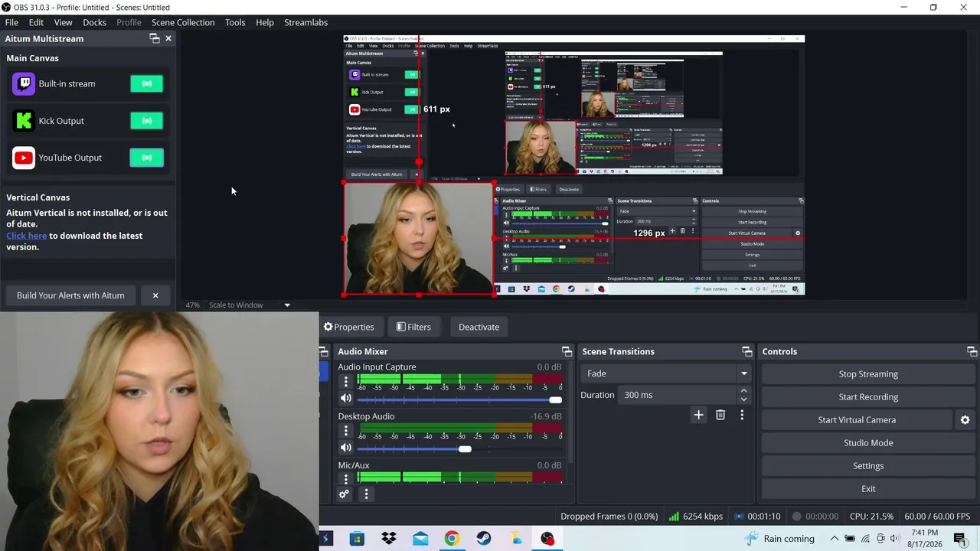Toggle the YouTube Output stream

147,158
